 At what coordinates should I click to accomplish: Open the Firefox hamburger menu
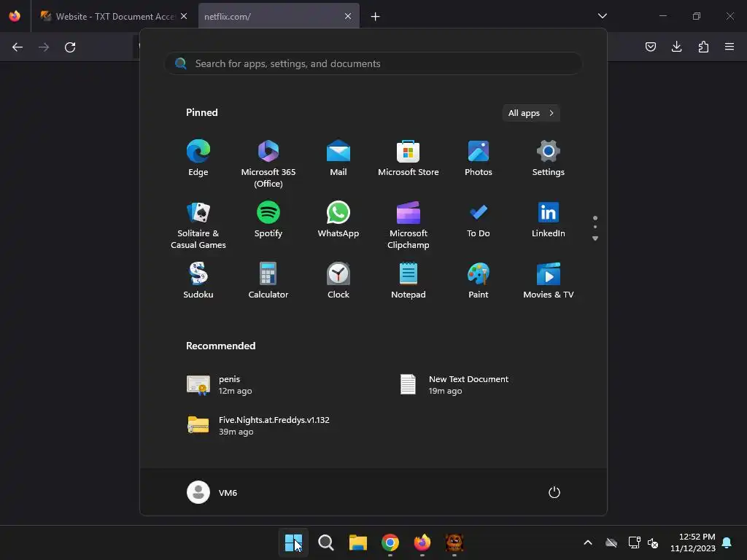pyautogui.click(x=729, y=47)
